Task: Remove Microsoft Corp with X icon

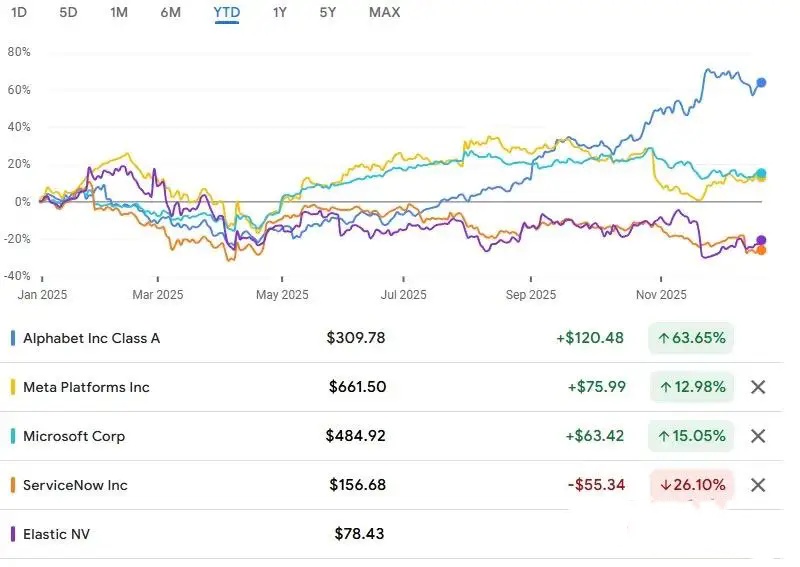Action: 758,436
